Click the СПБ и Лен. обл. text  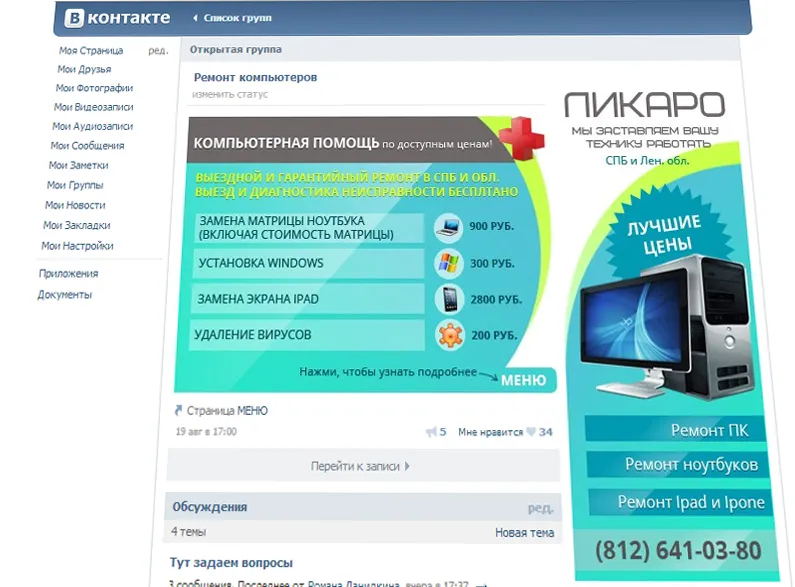pos(647,161)
